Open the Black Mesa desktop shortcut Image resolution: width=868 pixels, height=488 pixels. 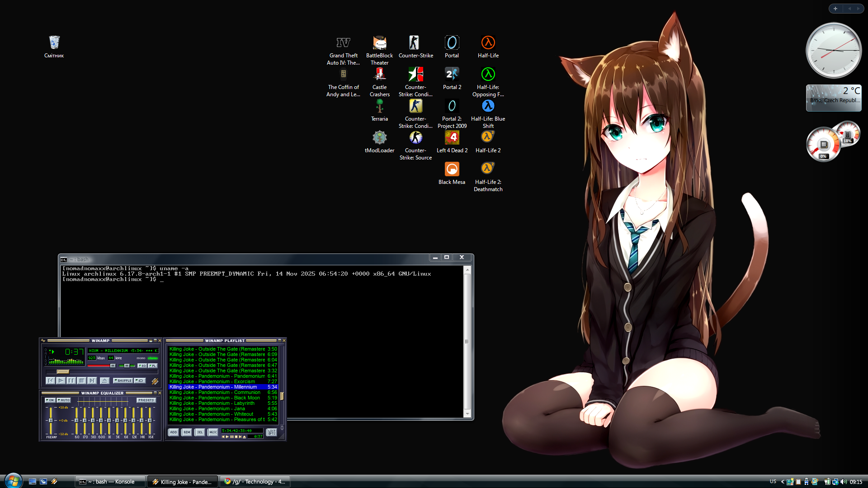tap(452, 169)
